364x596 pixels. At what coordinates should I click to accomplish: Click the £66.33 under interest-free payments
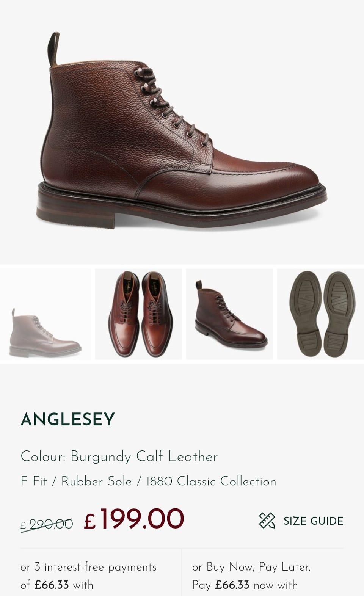tap(52, 585)
